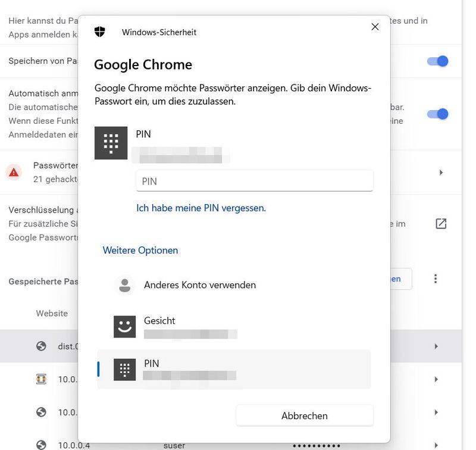Open 'Ich habe meine PIN vergessen' link
The width and height of the screenshot is (476, 450).
(201, 208)
